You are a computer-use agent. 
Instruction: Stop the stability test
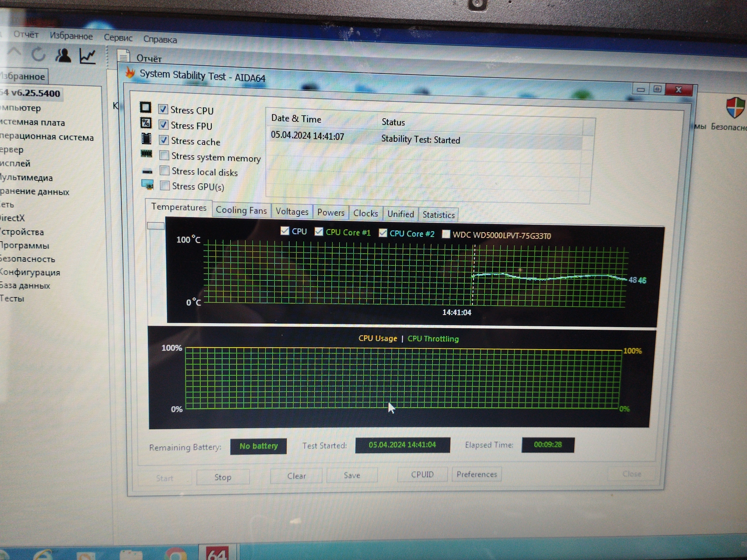223,477
